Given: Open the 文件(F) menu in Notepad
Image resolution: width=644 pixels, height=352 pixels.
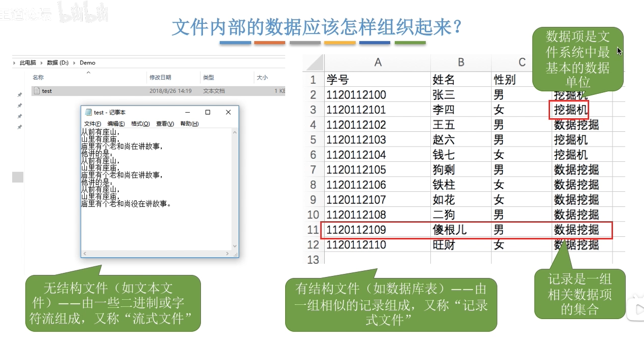Looking at the screenshot, I should (x=92, y=124).
